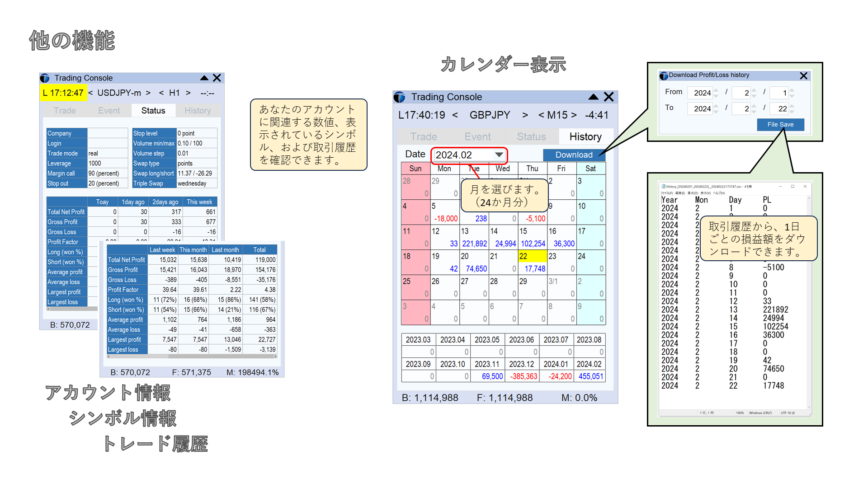Click the File Save button

780,125
